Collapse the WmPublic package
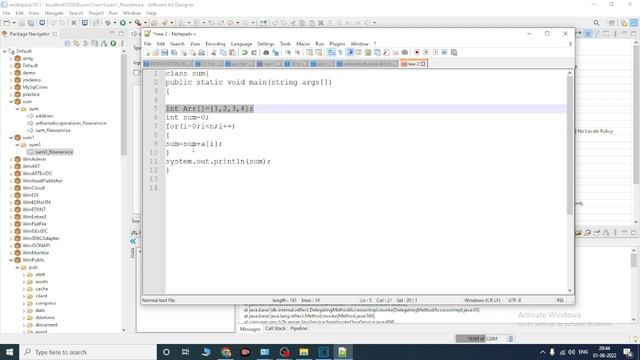Viewport: 640px width, 360px height. [x=11, y=260]
